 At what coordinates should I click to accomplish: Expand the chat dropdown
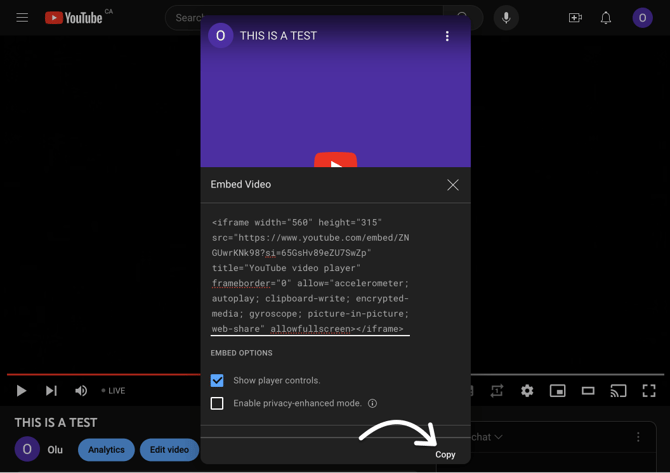[487, 437]
